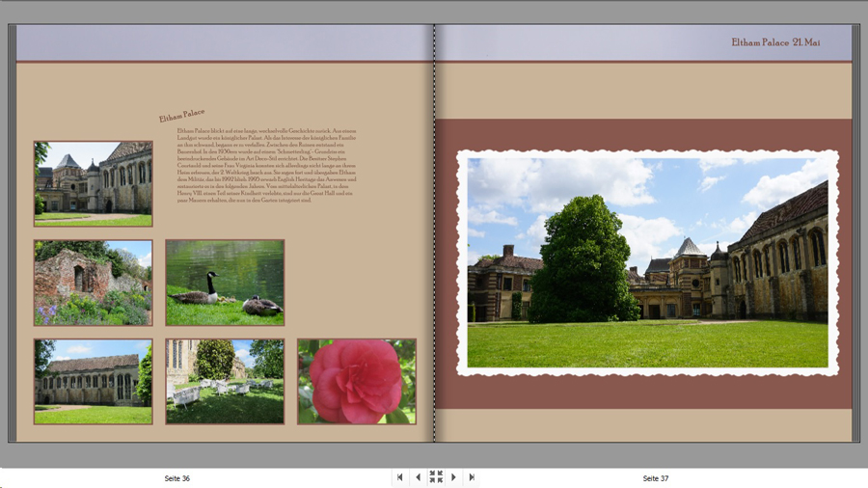868x488 pixels.
Task: Select the white garden benches photo
Action: [x=225, y=382]
